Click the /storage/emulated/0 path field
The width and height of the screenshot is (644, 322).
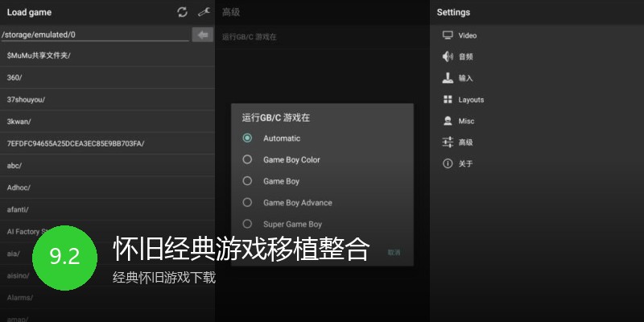[95, 35]
